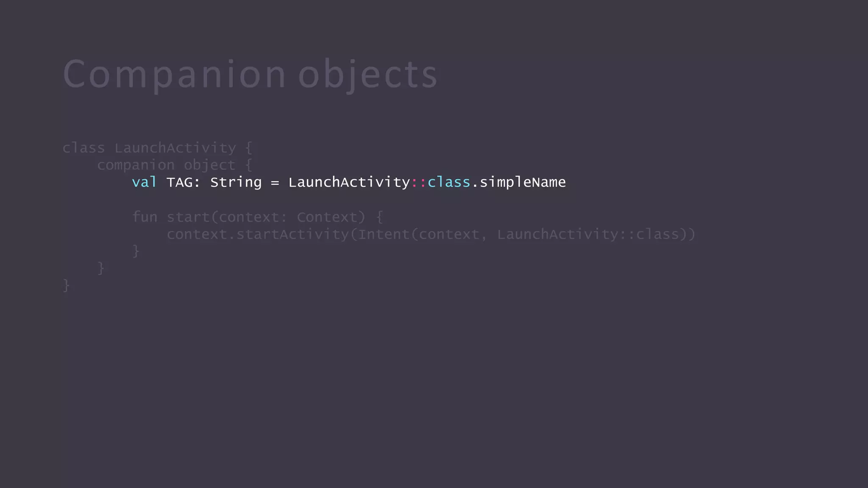Click the dimmed "companion object {" line
Image resolution: width=868 pixels, height=488 pixels.
click(x=175, y=165)
